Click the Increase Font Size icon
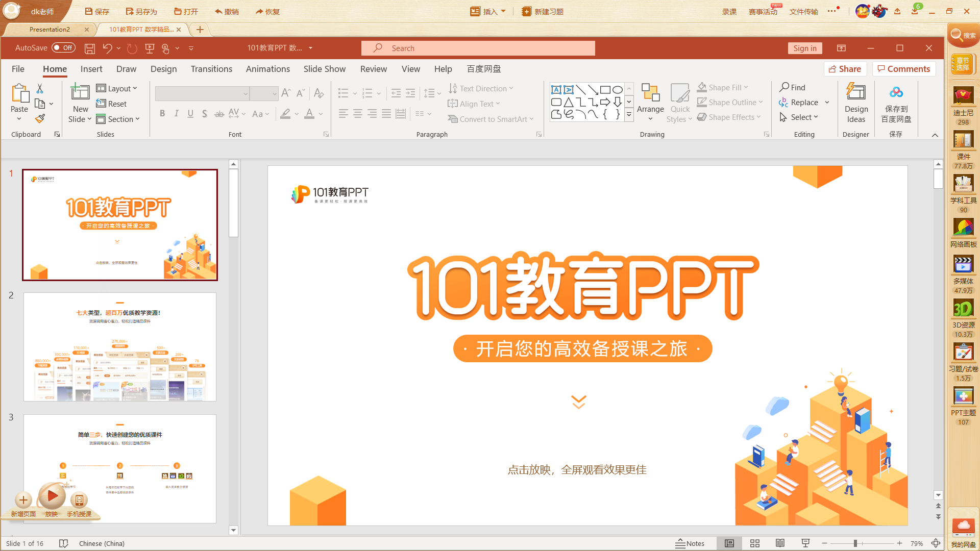 tap(286, 93)
